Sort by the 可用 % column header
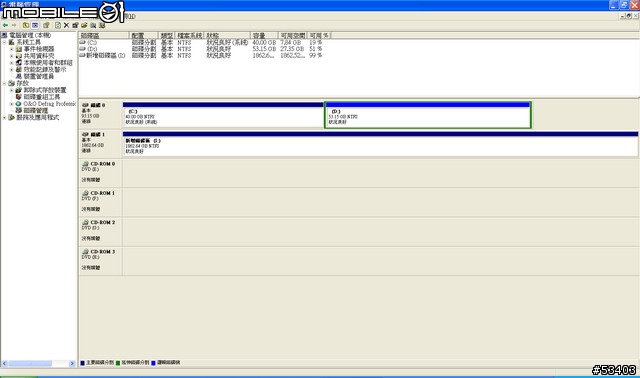This screenshot has width=640, height=378. pyautogui.click(x=318, y=36)
